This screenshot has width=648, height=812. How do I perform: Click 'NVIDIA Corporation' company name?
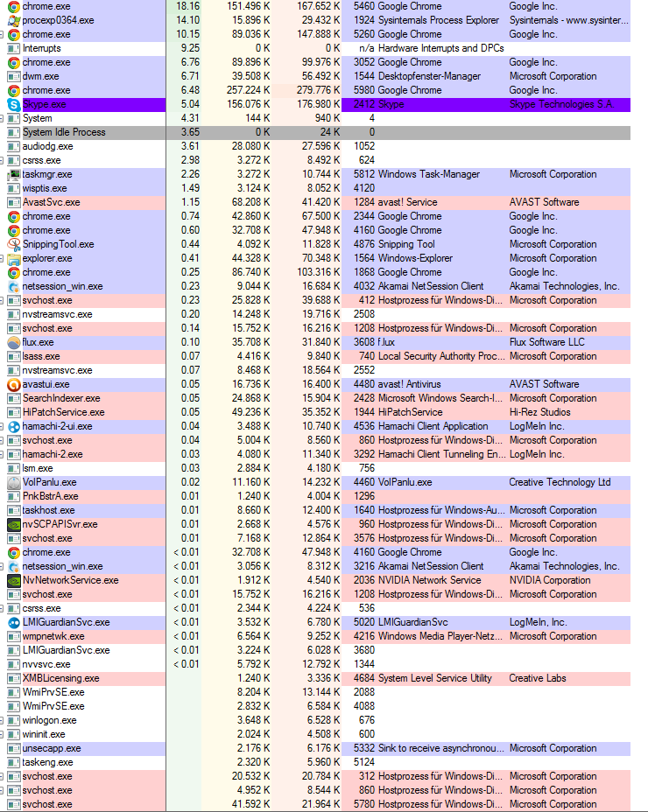(550, 580)
